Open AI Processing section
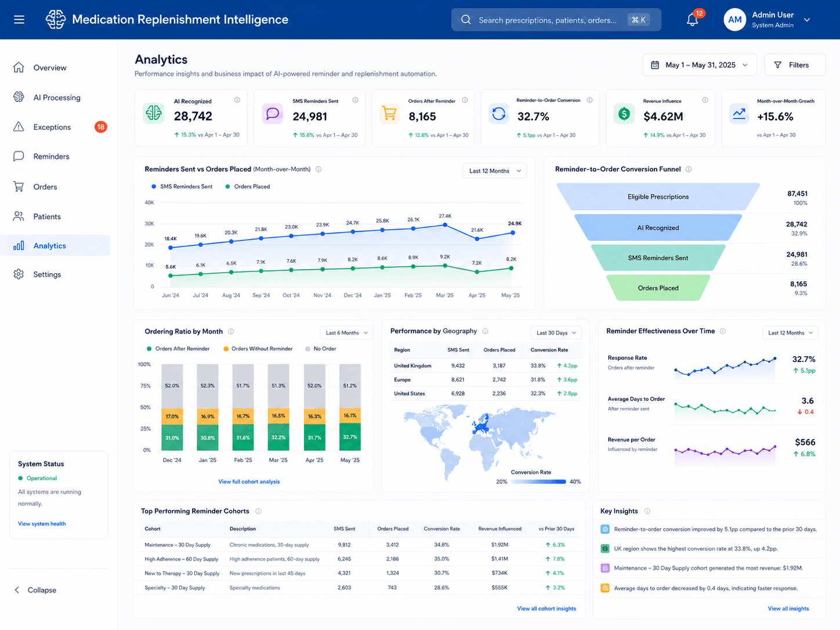Screen dimensions: 840x630 pyautogui.click(x=56, y=97)
